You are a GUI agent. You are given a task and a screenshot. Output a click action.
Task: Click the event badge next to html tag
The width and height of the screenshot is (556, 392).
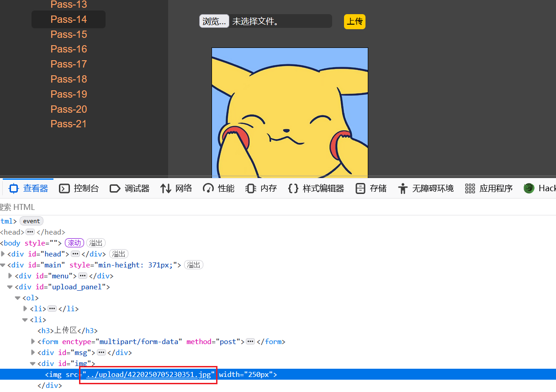click(32, 221)
